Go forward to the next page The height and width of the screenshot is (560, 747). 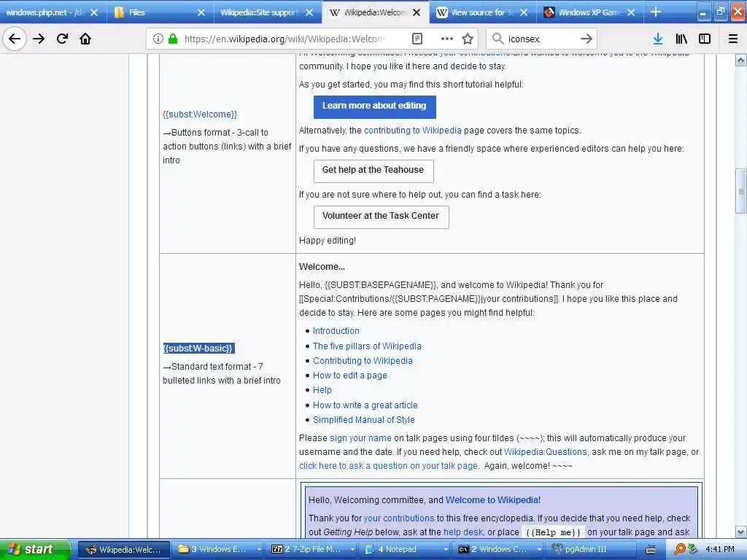point(39,39)
